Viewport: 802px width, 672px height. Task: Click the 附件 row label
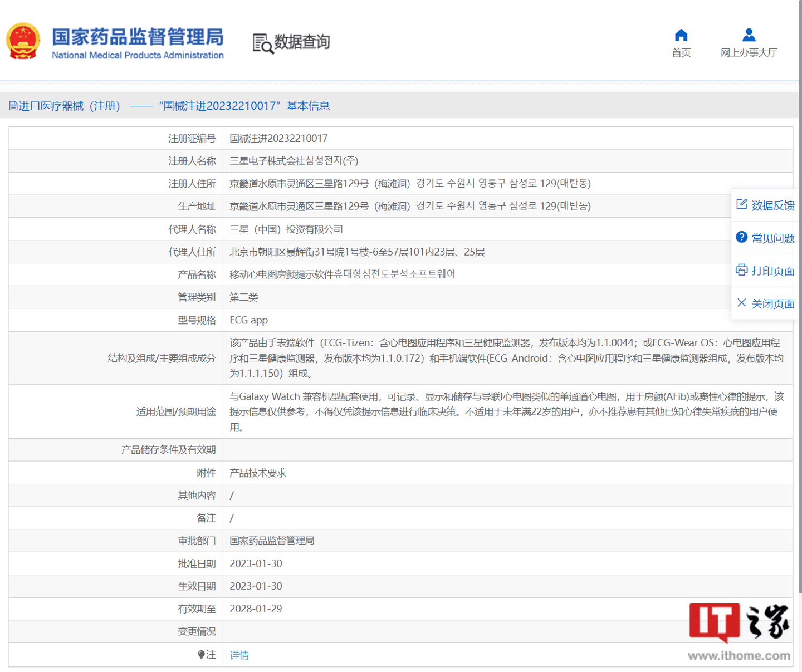click(x=206, y=473)
